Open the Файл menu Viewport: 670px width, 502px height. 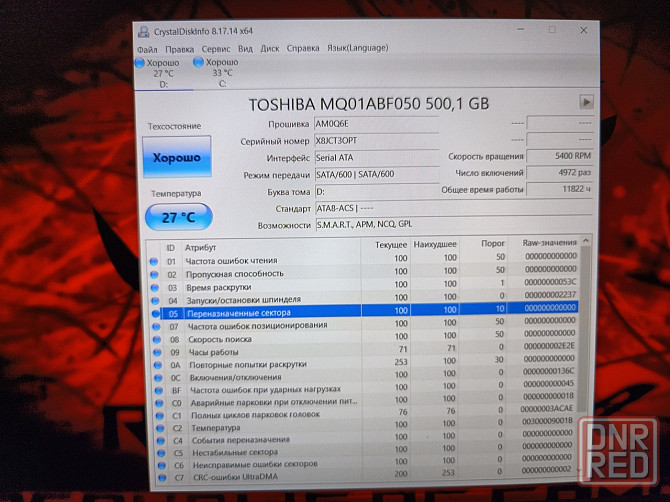coord(146,48)
